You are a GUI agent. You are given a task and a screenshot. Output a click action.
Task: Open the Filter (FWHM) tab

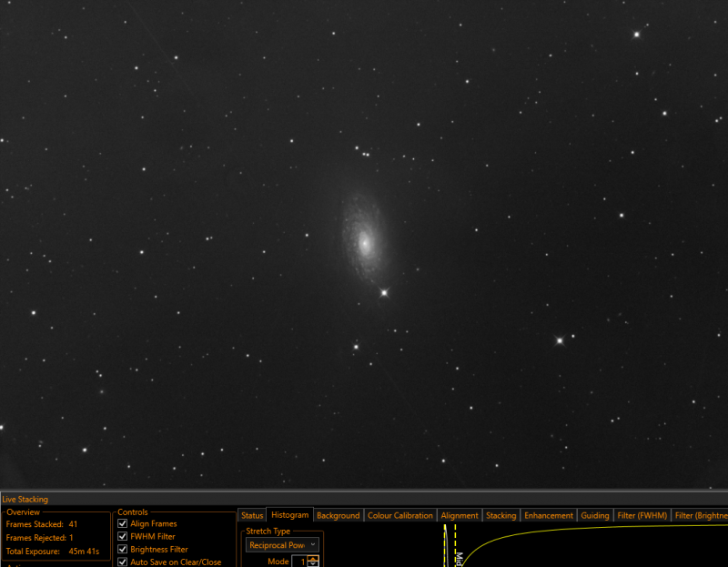tap(642, 515)
